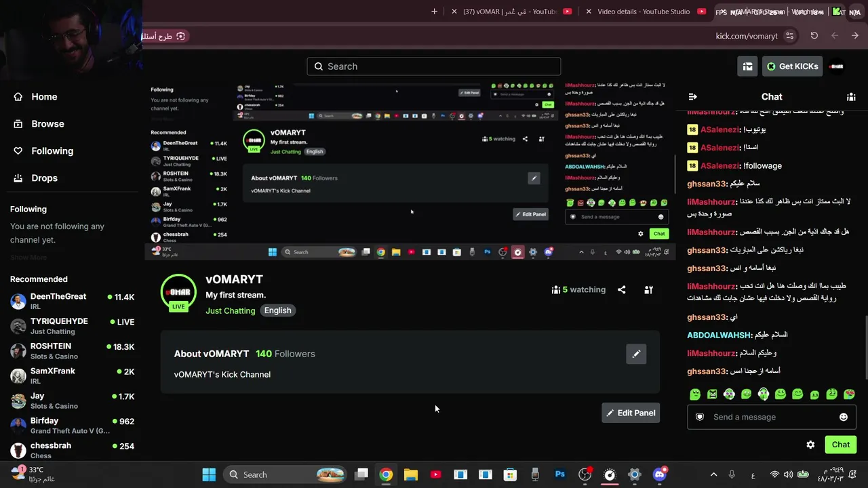Viewport: 868px width, 488px height.
Task: Edit the About vOMARYT section with the pencil
Action: coord(636,354)
